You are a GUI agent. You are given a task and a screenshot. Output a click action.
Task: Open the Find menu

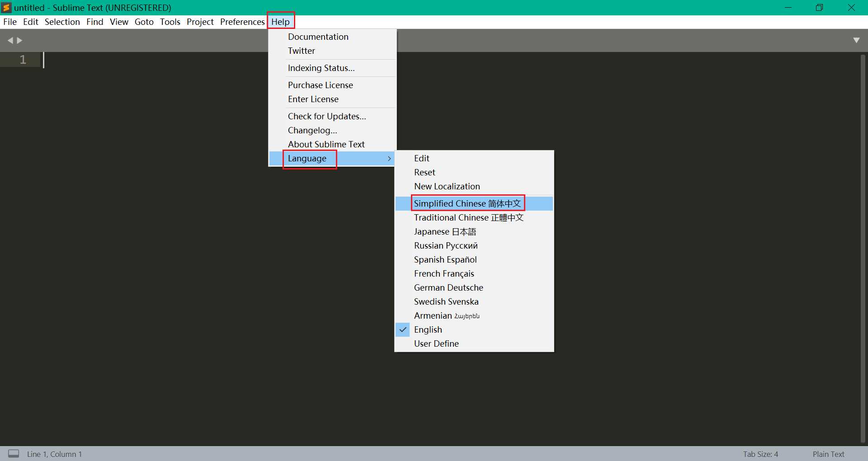click(95, 22)
